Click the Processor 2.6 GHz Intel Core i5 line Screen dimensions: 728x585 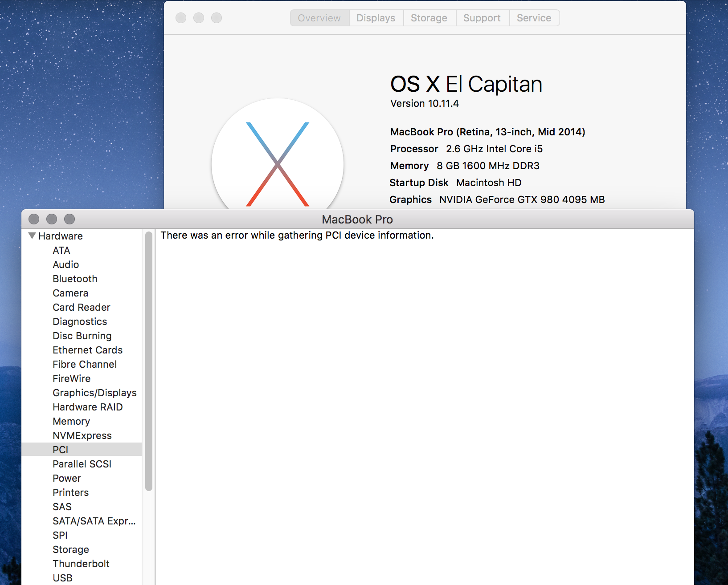[x=466, y=149]
